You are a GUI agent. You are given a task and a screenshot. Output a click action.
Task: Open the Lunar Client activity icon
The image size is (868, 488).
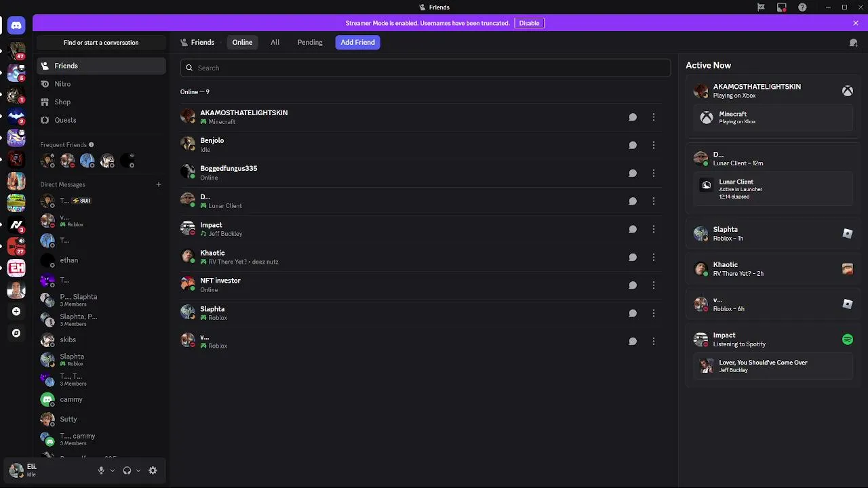(x=707, y=185)
